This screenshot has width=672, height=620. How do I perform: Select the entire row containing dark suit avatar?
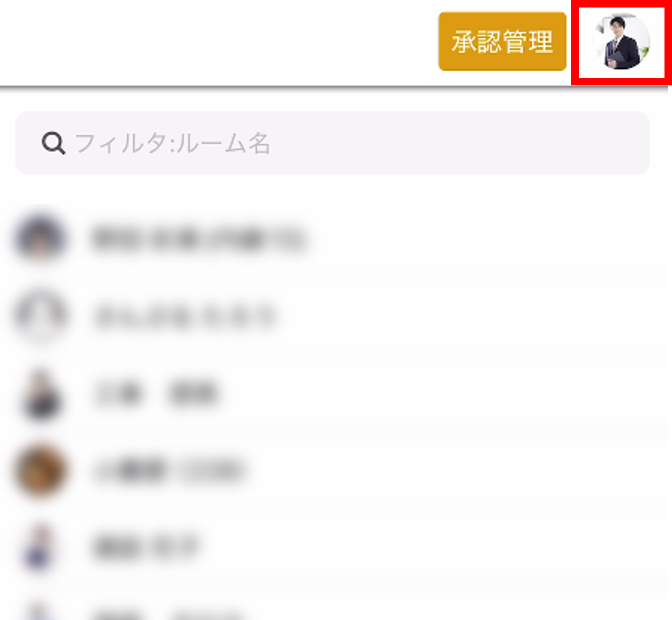click(334, 393)
